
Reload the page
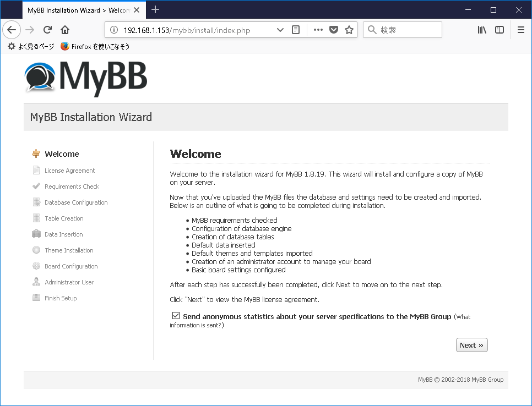[x=47, y=30]
